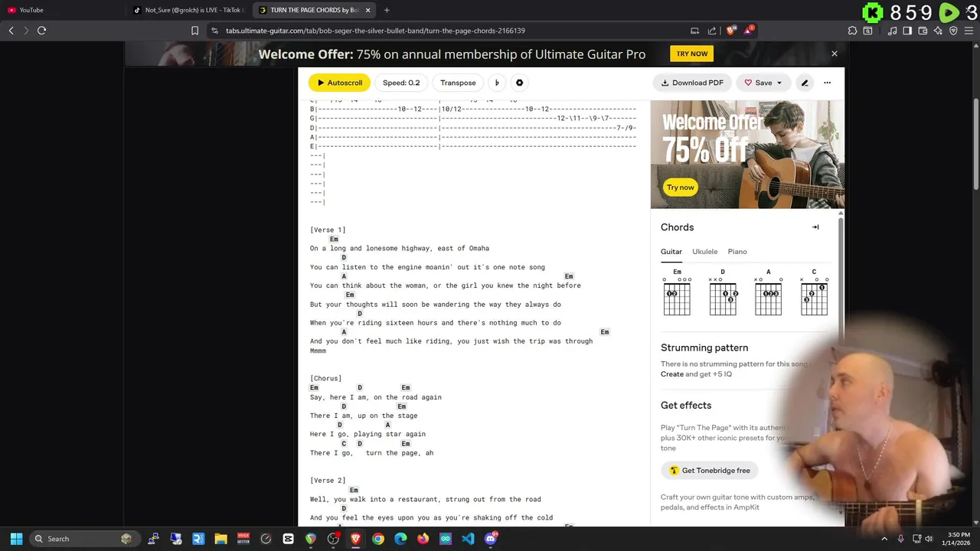Click the C chord in the chorus
This screenshot has width=980, height=551.
tap(344, 444)
